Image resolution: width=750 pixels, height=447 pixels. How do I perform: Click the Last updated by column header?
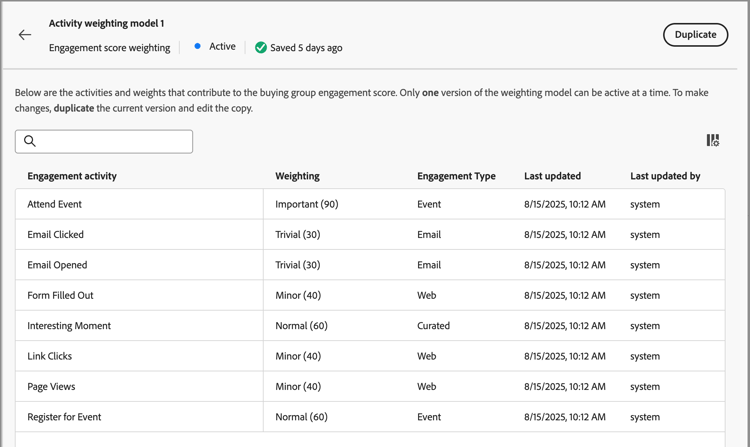click(665, 176)
